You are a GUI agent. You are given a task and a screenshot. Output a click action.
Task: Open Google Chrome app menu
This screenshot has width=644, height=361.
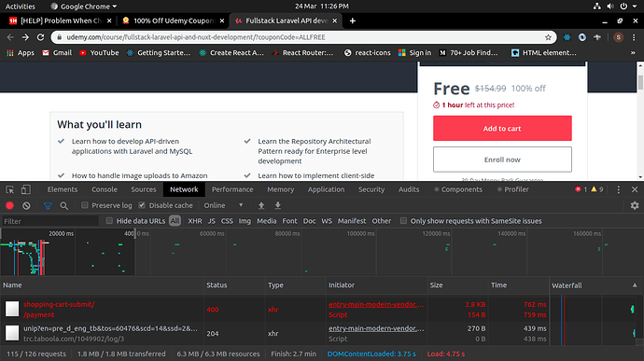click(x=84, y=7)
